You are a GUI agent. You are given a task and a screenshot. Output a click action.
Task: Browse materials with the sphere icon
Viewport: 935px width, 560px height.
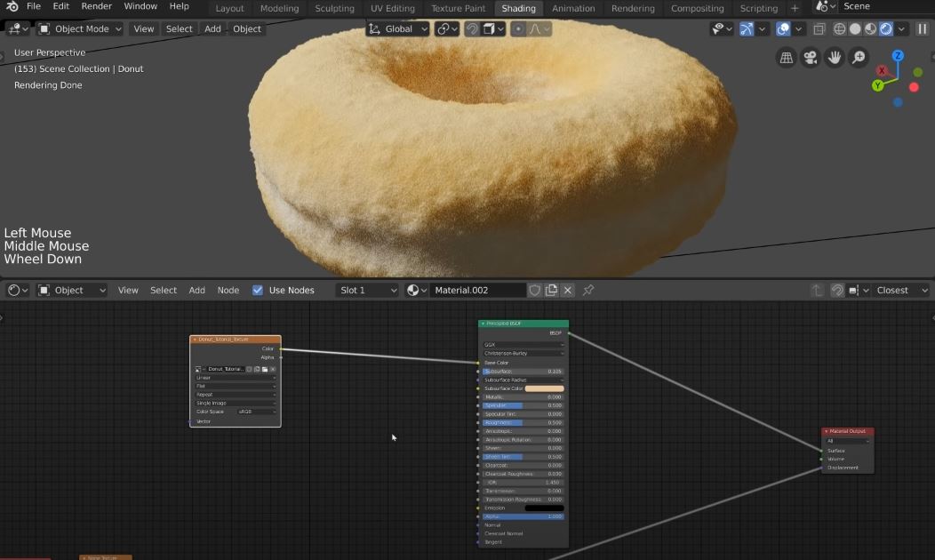(416, 290)
